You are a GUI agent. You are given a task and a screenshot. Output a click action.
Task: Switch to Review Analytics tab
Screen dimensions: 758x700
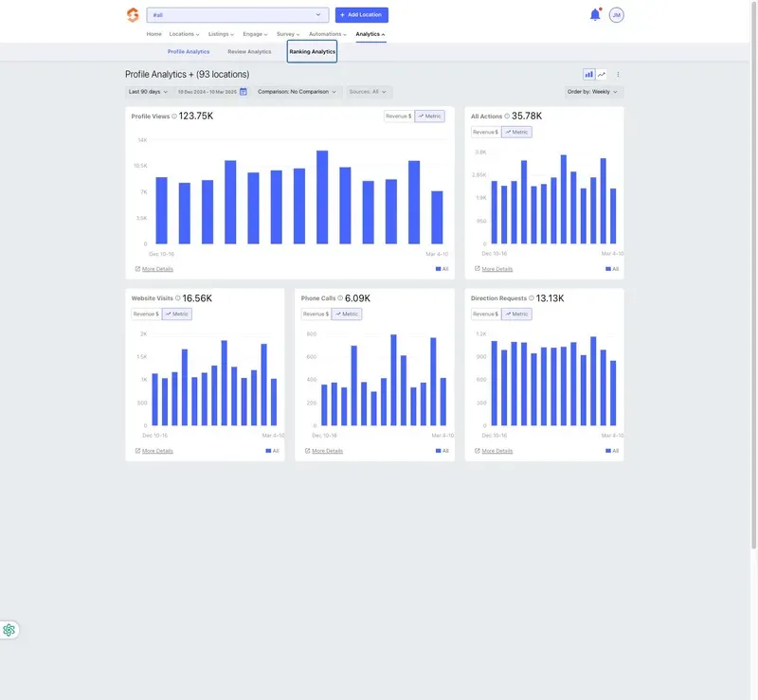249,52
